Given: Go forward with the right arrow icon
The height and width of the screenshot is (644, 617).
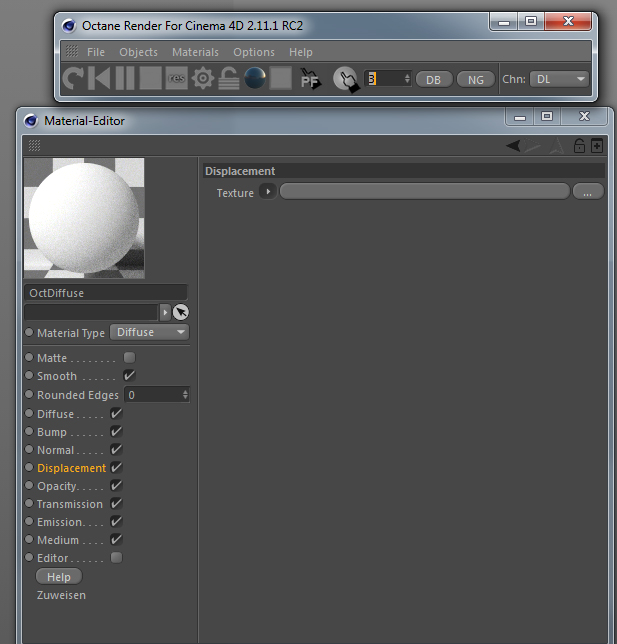Looking at the screenshot, I should tap(532, 145).
